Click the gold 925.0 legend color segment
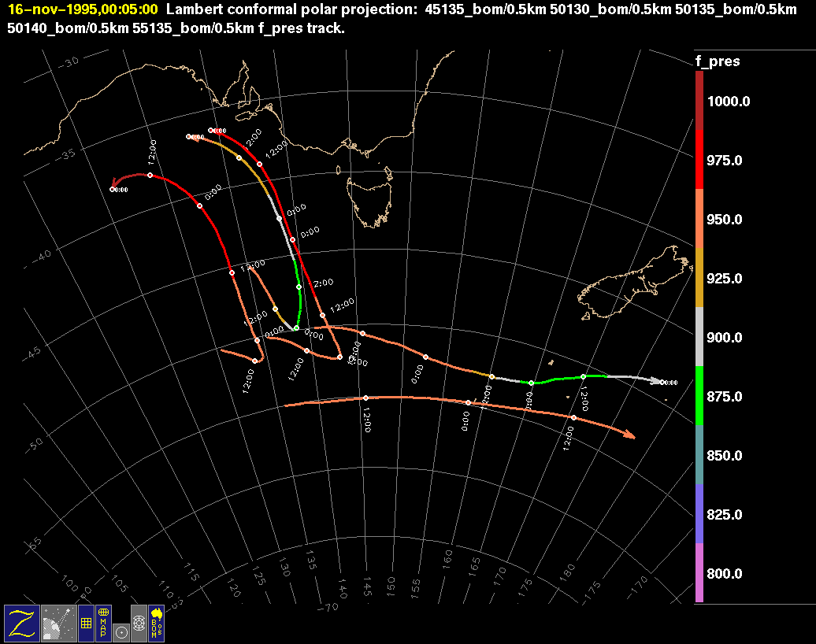The image size is (816, 644). tap(699, 277)
